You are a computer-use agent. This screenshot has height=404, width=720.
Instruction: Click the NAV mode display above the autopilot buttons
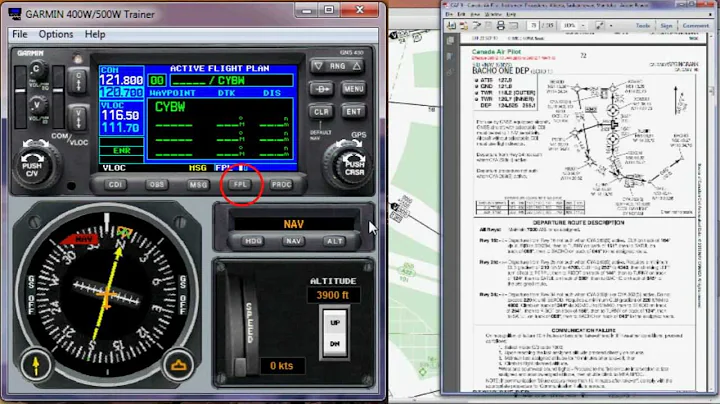tap(293, 224)
